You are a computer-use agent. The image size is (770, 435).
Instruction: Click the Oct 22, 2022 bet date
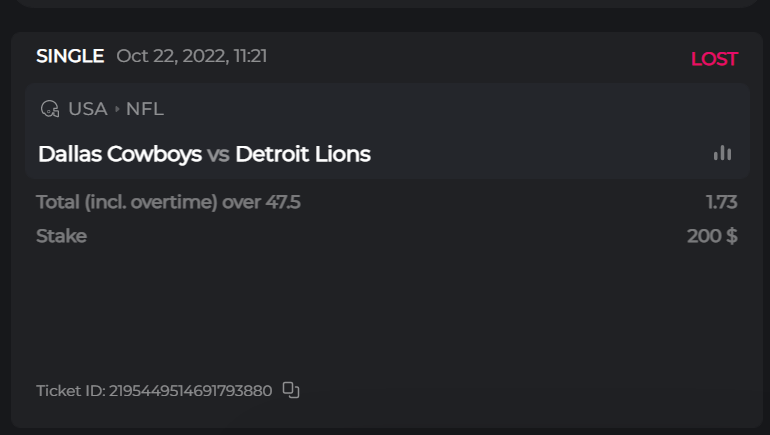tap(191, 56)
